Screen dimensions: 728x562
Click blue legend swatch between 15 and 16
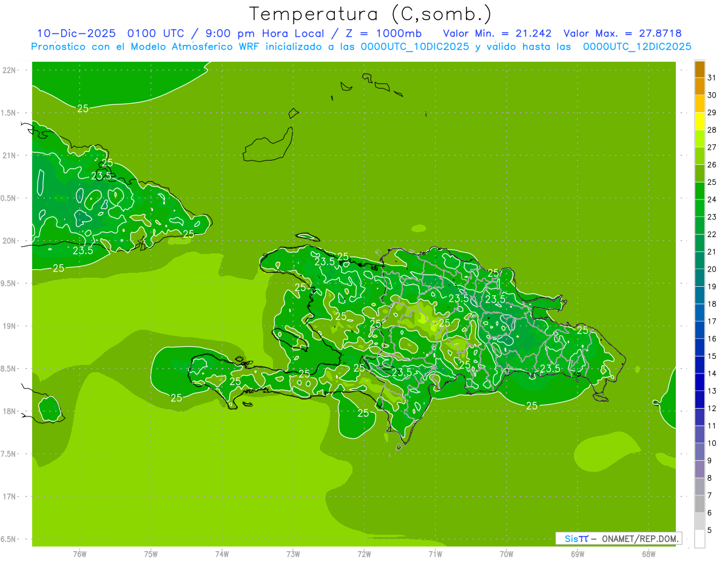coord(699,347)
